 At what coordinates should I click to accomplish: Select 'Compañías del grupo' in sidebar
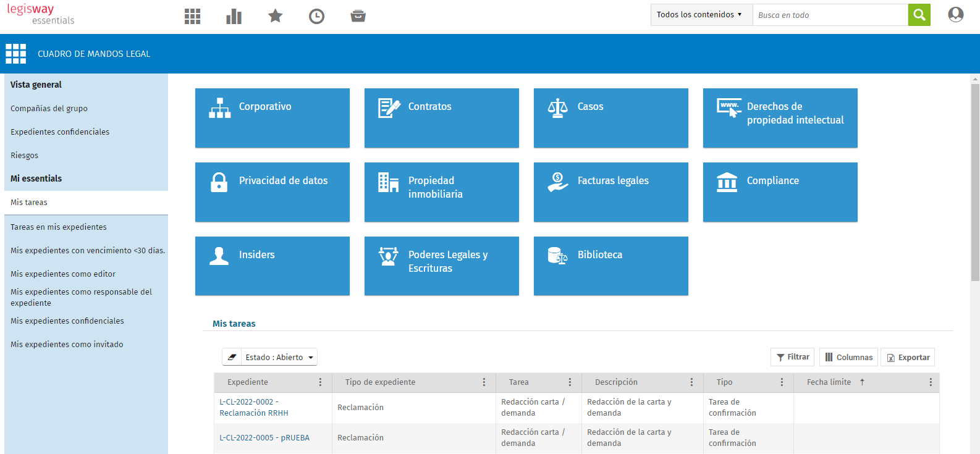pos(49,109)
